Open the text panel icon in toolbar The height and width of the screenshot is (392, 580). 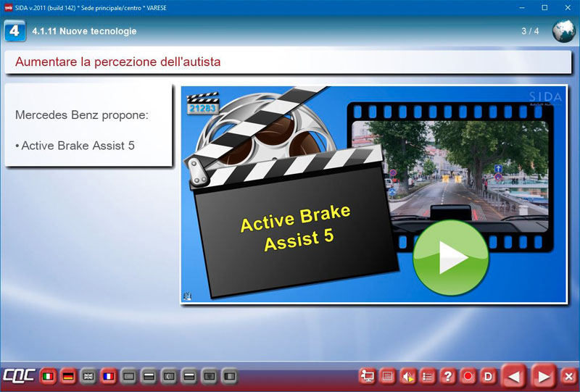pyautogui.click(x=388, y=377)
